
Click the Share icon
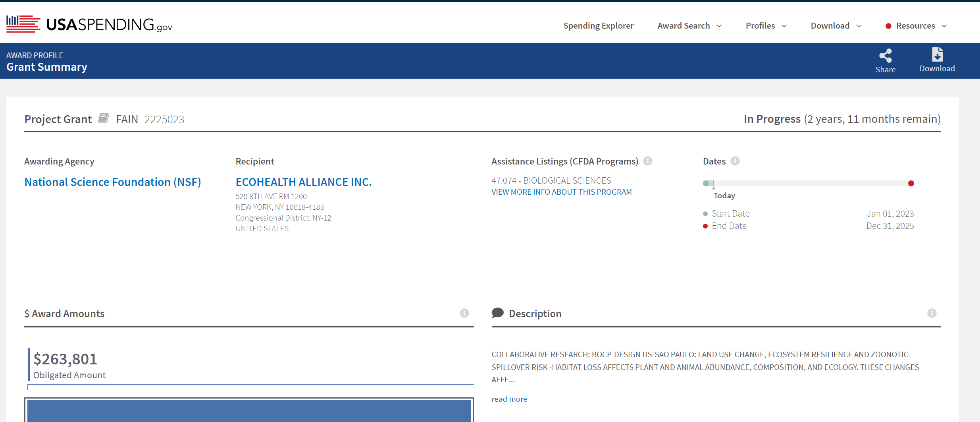coord(886,56)
